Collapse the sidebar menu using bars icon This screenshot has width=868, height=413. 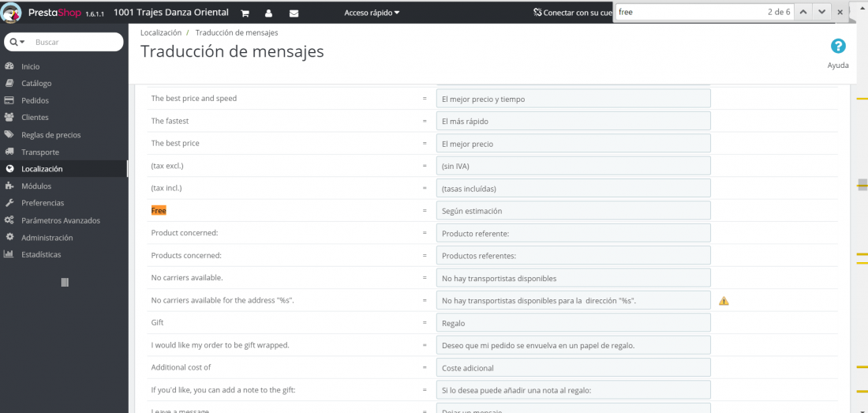(65, 283)
